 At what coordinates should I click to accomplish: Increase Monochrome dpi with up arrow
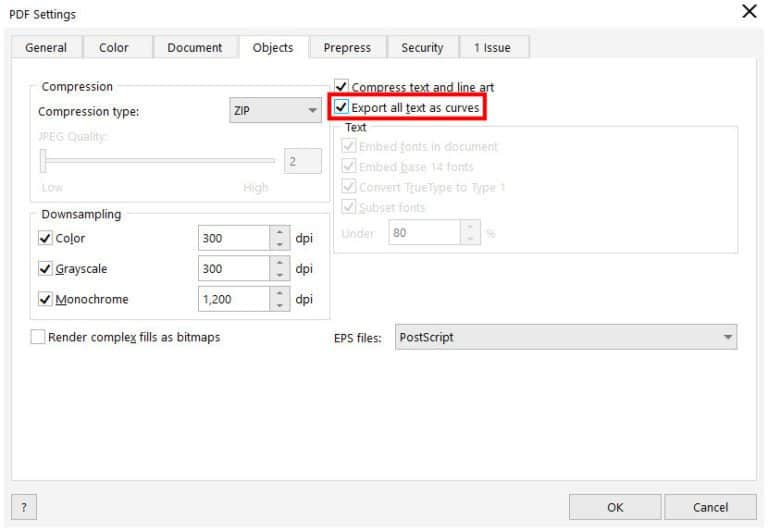click(x=279, y=293)
